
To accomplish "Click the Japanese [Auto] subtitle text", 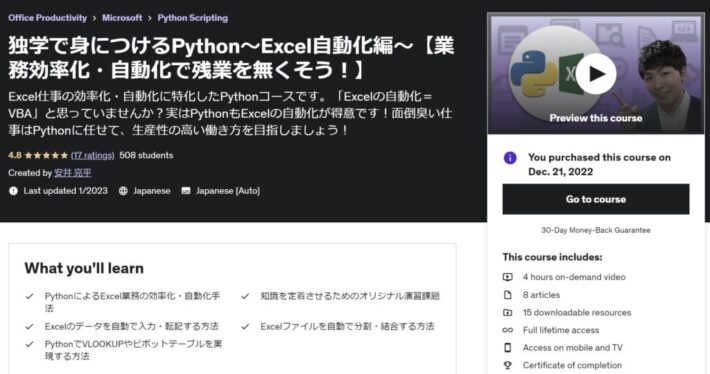I will (228, 191).
